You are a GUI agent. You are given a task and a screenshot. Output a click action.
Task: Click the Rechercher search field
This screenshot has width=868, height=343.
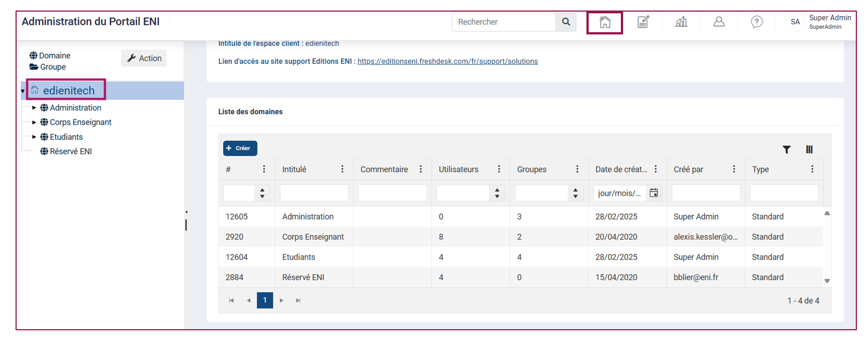(504, 22)
